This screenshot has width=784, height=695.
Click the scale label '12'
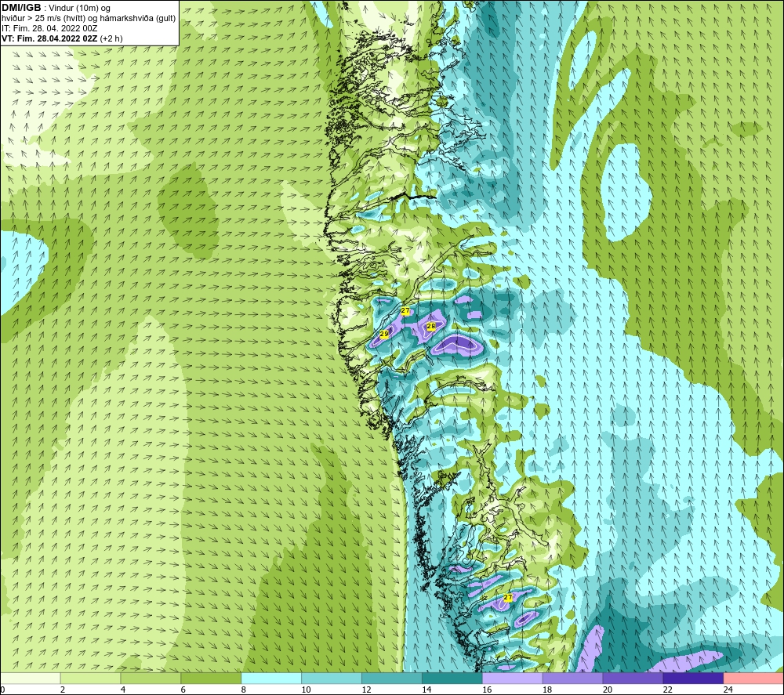366,690
